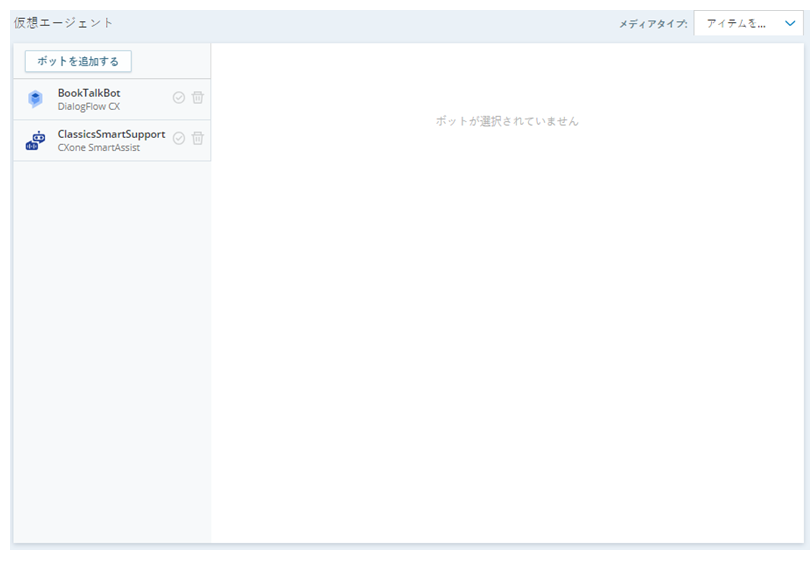
Task: Click the 仮想エージェント heading
Action: tap(63, 23)
